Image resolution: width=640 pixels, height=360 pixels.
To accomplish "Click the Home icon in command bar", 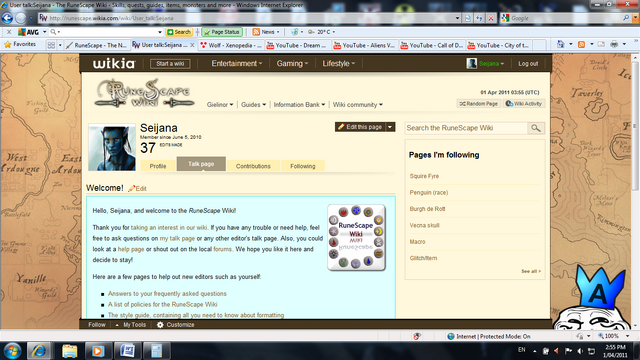I will pos(561,44).
